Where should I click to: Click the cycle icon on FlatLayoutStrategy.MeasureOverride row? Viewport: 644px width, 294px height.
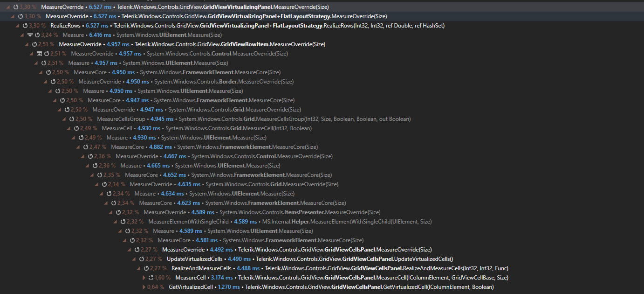pyautogui.click(x=21, y=16)
